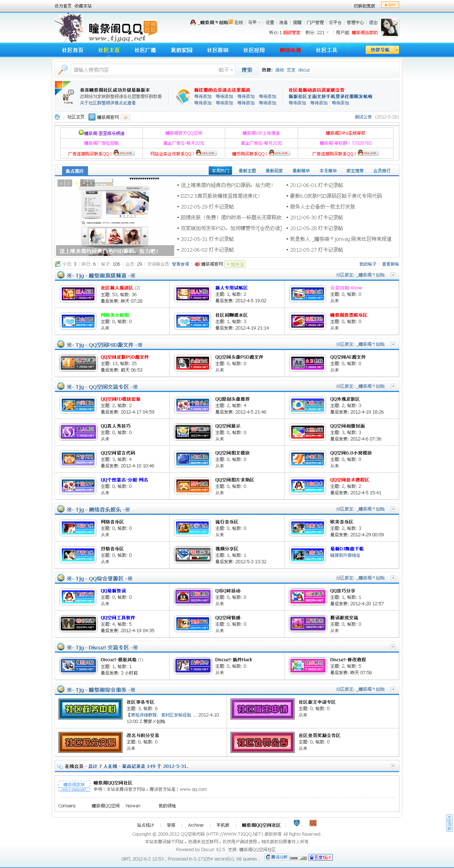Open the 瞳祭阁投票娱乐区 icon
454x868 pixels.
[x=308, y=322]
